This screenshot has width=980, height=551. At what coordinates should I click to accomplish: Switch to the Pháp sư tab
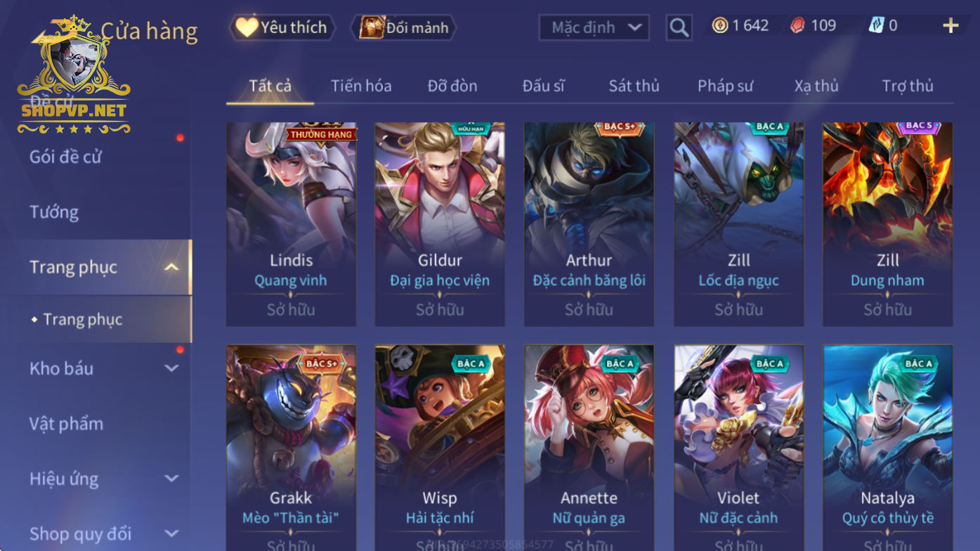725,86
